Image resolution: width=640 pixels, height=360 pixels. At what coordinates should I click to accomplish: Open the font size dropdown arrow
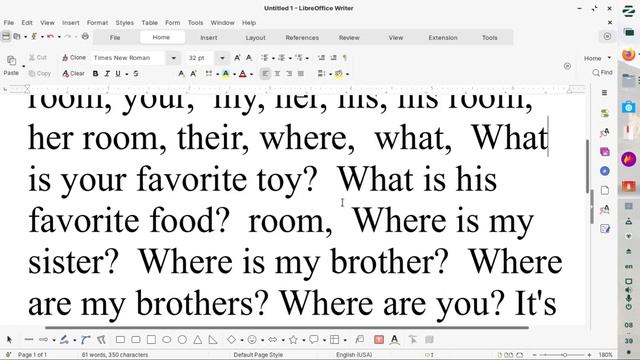pyautogui.click(x=222, y=58)
